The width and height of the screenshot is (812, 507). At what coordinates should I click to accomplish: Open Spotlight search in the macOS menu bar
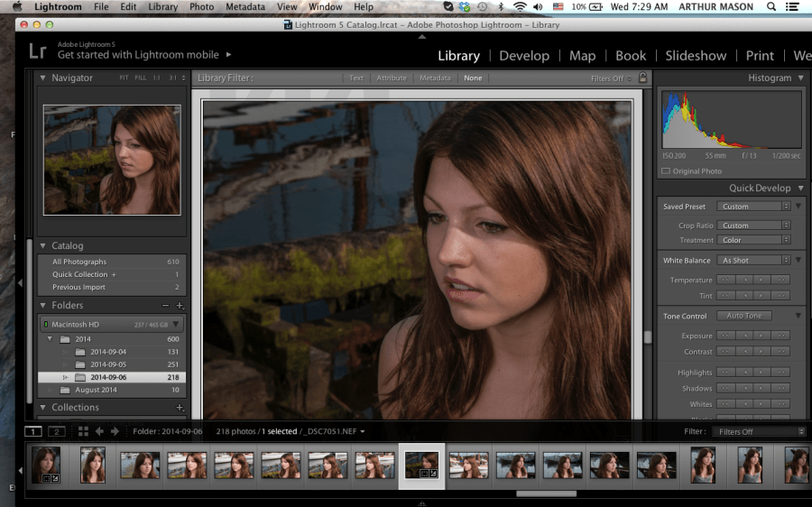pos(772,7)
